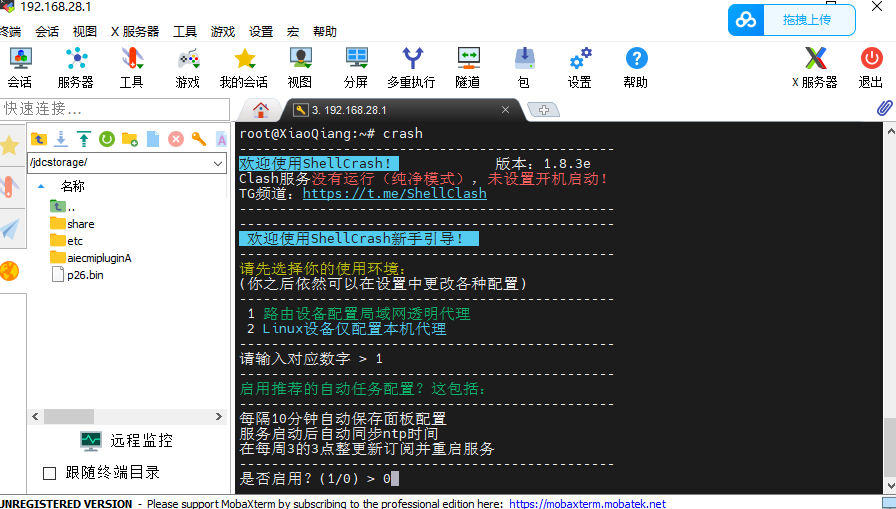Expand the /jdcstorage/ path dropdown
The width and height of the screenshot is (896, 509).
tap(219, 162)
